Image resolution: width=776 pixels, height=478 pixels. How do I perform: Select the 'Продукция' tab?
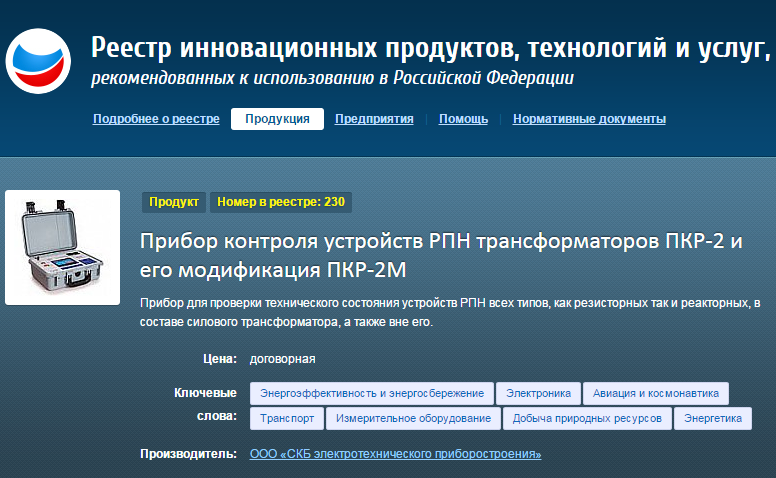click(x=277, y=119)
